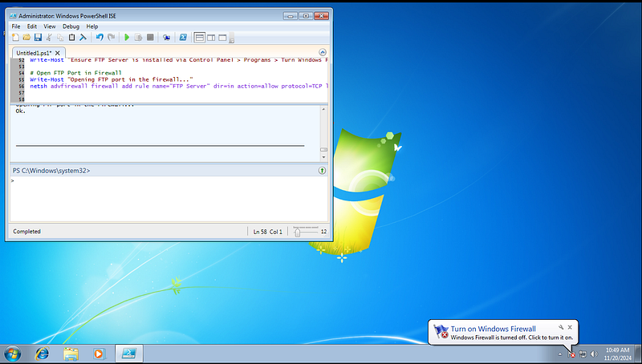Open the Edit menu
Screen dimensions: 642x364
tap(32, 26)
